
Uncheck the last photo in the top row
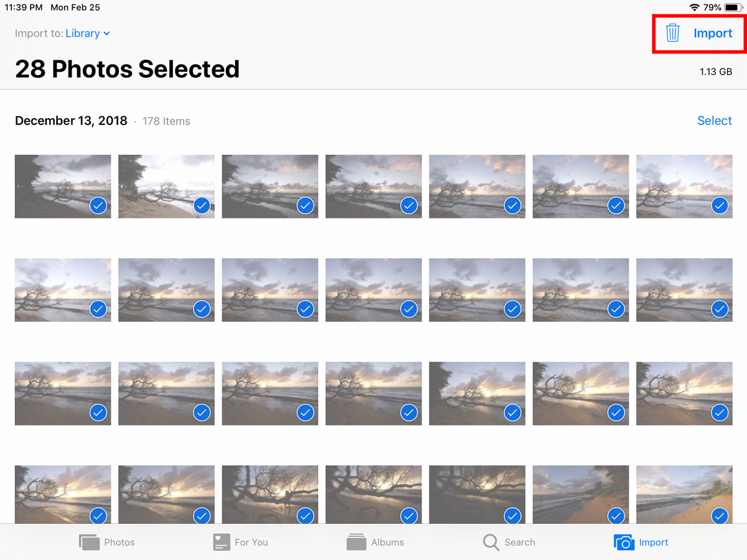(720, 205)
